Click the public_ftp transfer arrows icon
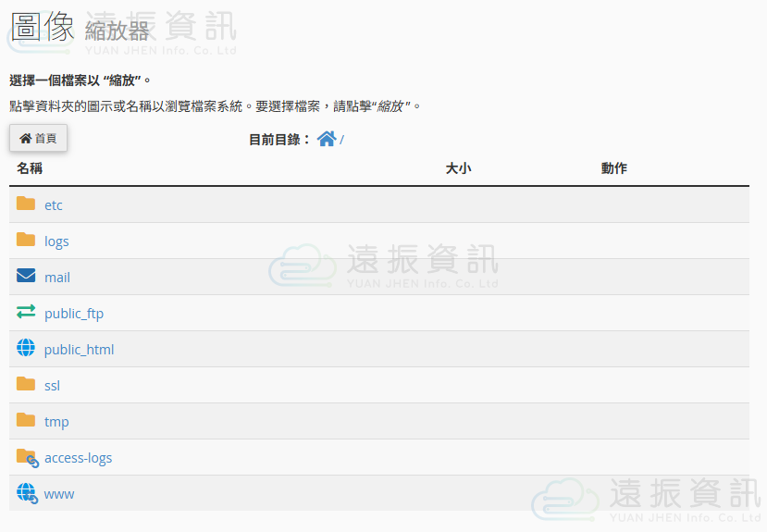 click(x=26, y=313)
